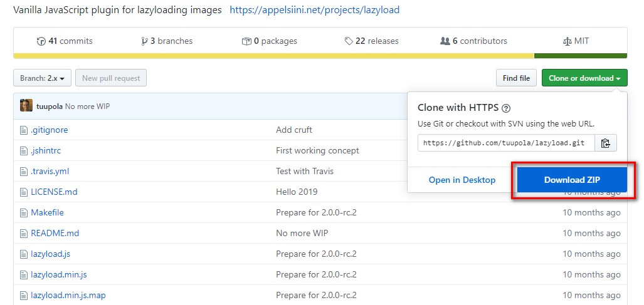The image size is (644, 305).
Task: Click the branches fork icon
Action: (144, 41)
